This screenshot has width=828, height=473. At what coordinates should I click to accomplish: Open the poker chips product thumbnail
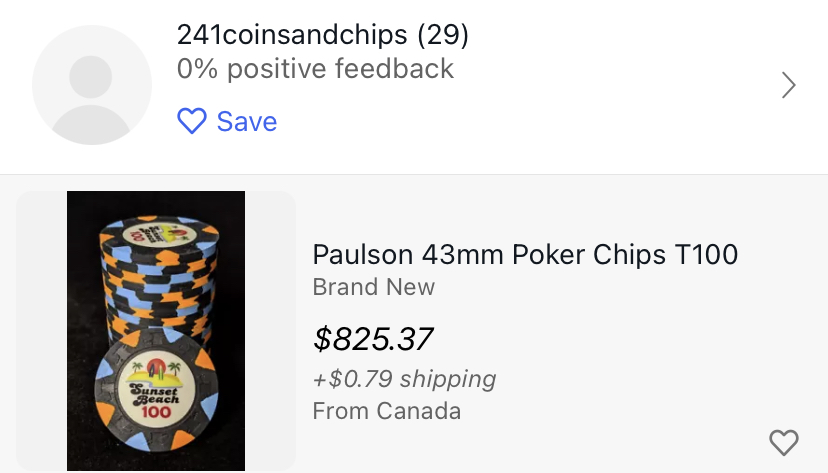coord(156,330)
